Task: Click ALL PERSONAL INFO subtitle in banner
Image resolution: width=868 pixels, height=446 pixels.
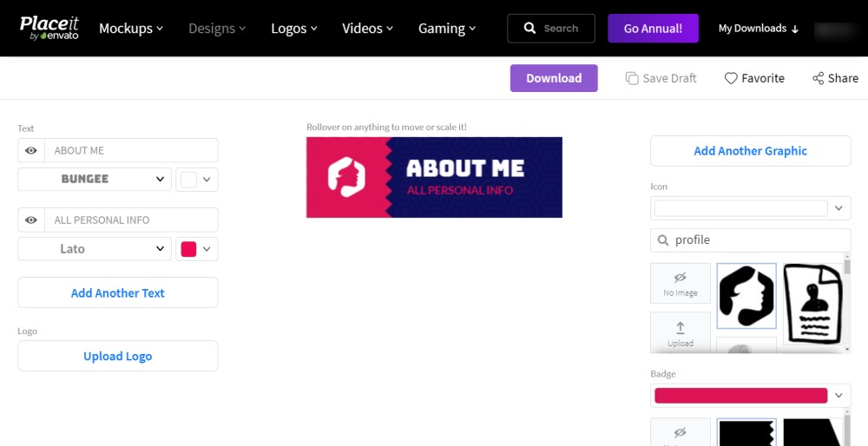Action: (459, 191)
